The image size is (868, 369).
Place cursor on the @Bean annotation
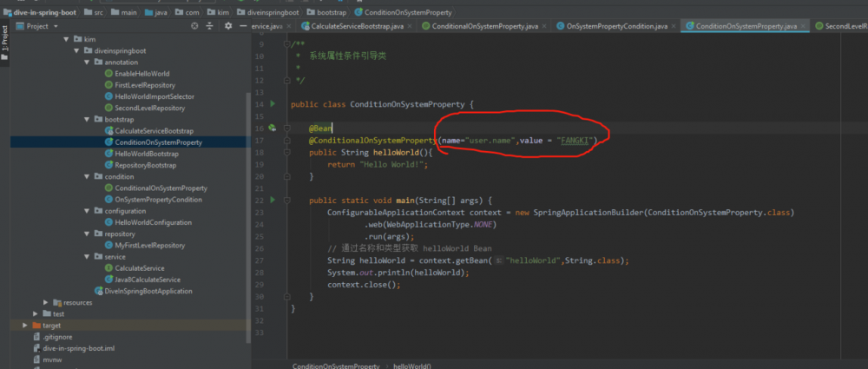(320, 128)
